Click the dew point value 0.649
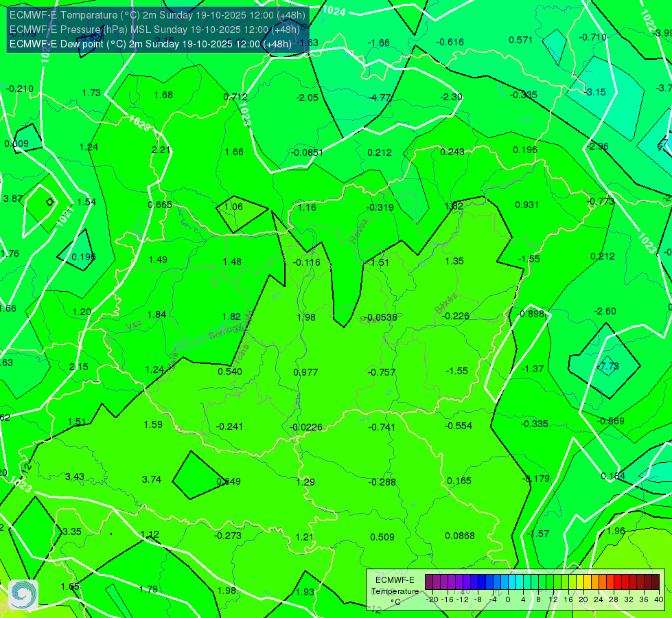Viewport: 672px width, 618px height. coord(229,481)
